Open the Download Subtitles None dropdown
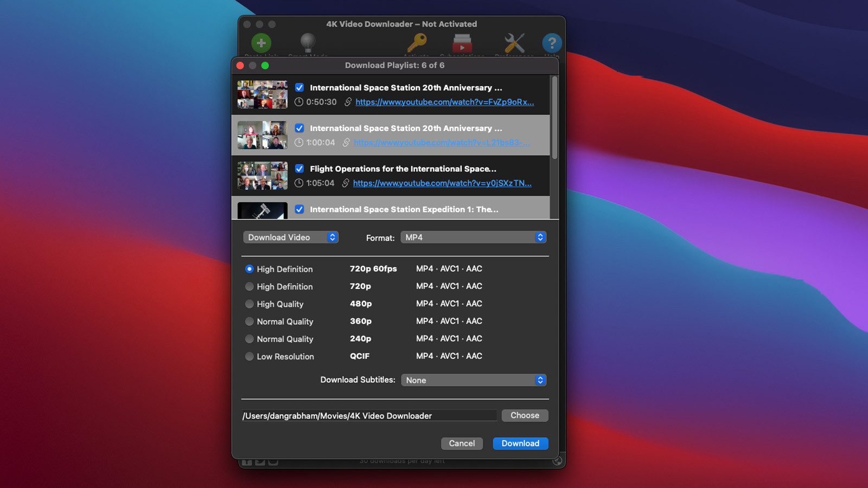 pos(474,380)
